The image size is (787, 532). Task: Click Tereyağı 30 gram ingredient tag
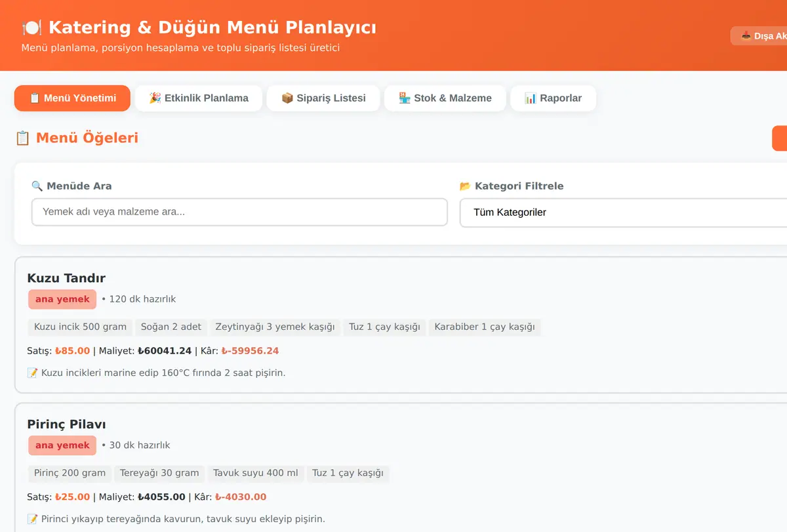point(159,473)
